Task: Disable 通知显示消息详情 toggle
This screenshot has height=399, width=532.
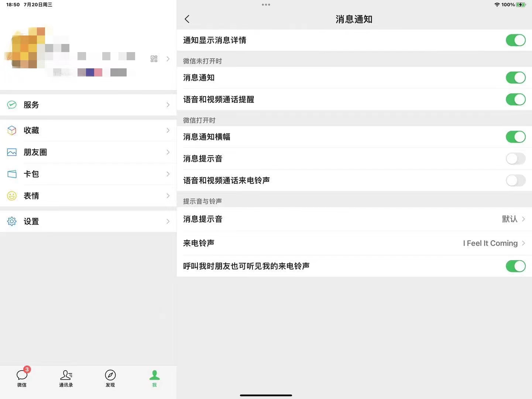Action: (x=515, y=40)
